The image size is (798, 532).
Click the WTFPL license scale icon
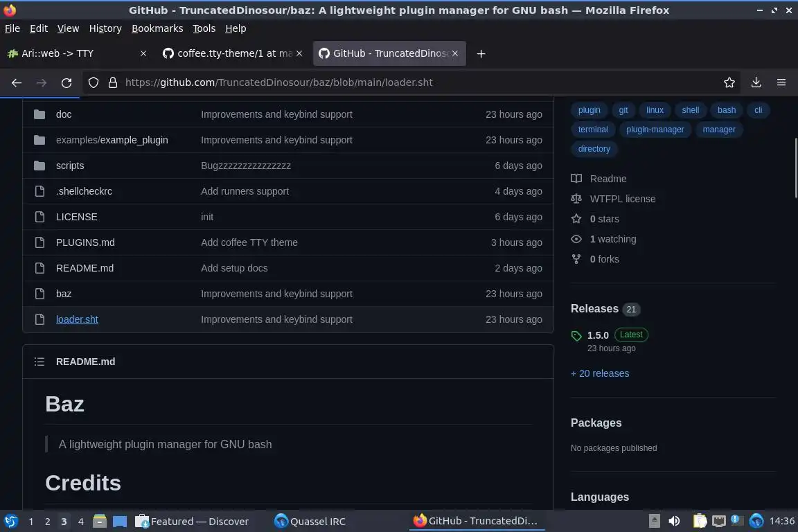pyautogui.click(x=576, y=199)
